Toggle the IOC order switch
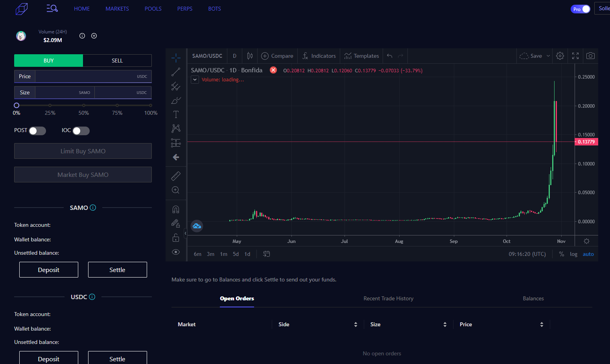 pos(81,131)
